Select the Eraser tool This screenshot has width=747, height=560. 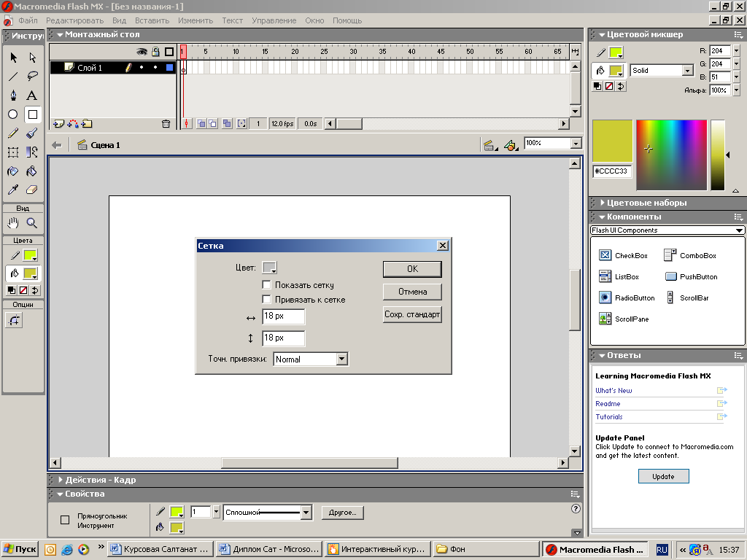(32, 190)
